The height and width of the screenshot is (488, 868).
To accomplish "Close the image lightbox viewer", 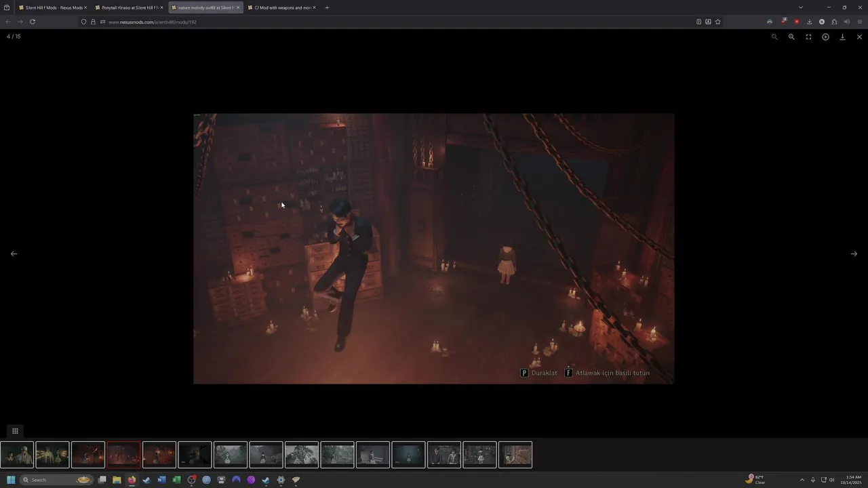I will [859, 37].
